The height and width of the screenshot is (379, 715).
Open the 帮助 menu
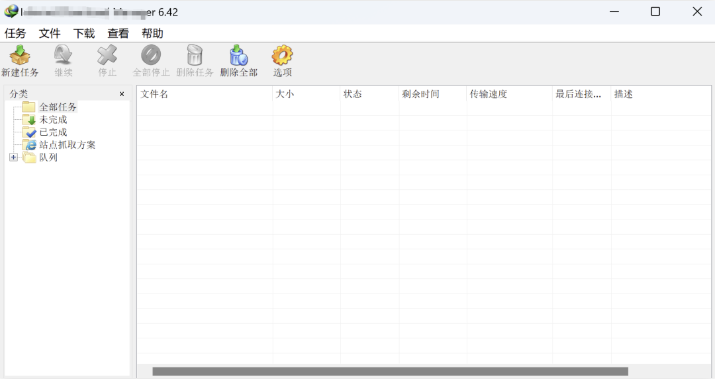[x=152, y=33]
